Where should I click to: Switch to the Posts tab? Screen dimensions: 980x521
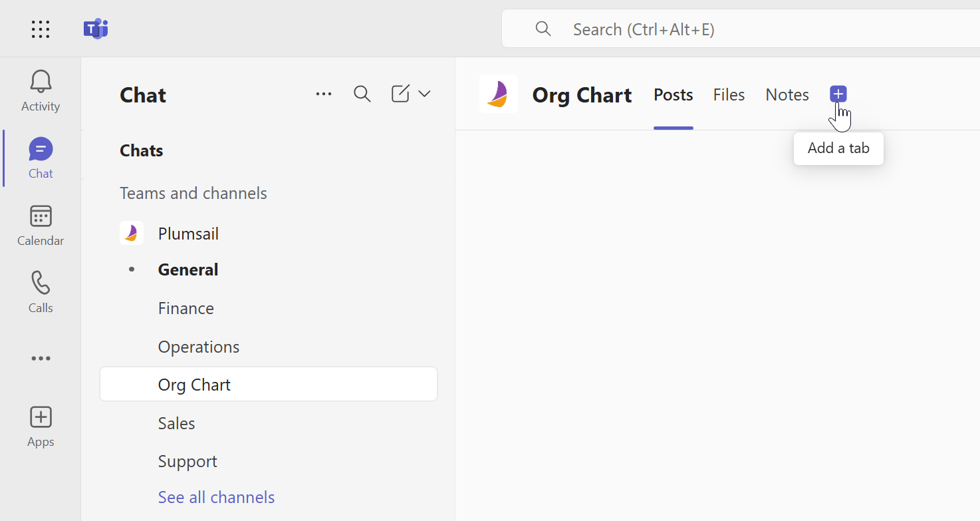(x=674, y=95)
